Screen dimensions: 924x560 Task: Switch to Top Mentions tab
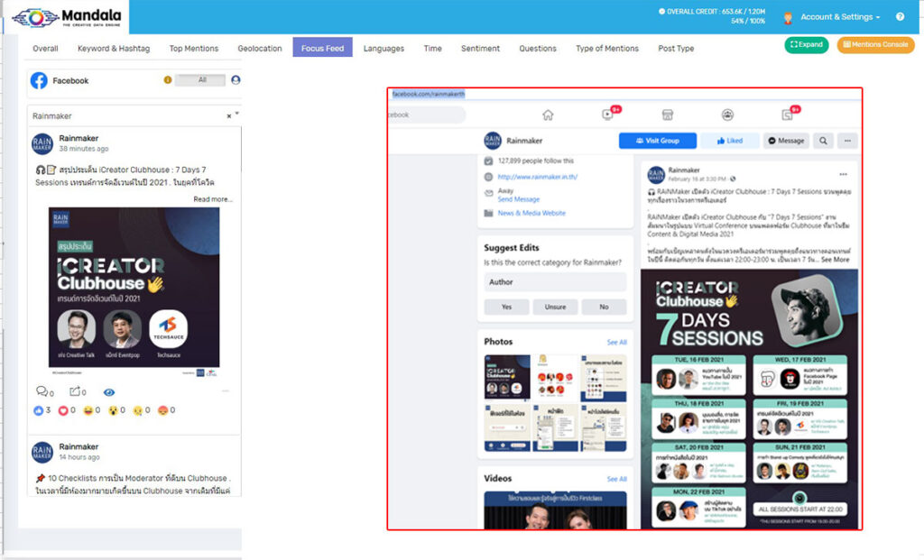point(194,49)
